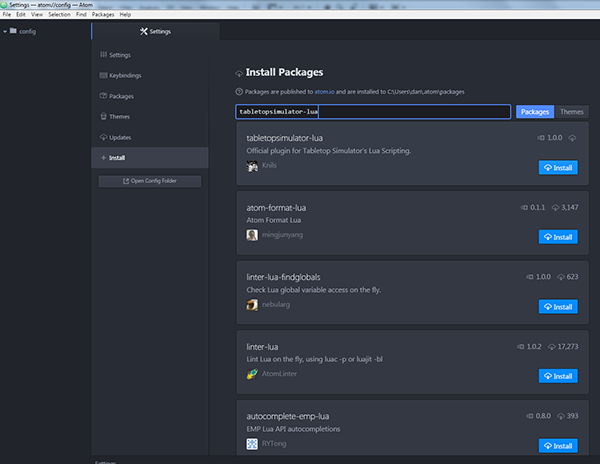
Task: Open the autocomplete-emp-lua package title
Action: click(x=287, y=416)
